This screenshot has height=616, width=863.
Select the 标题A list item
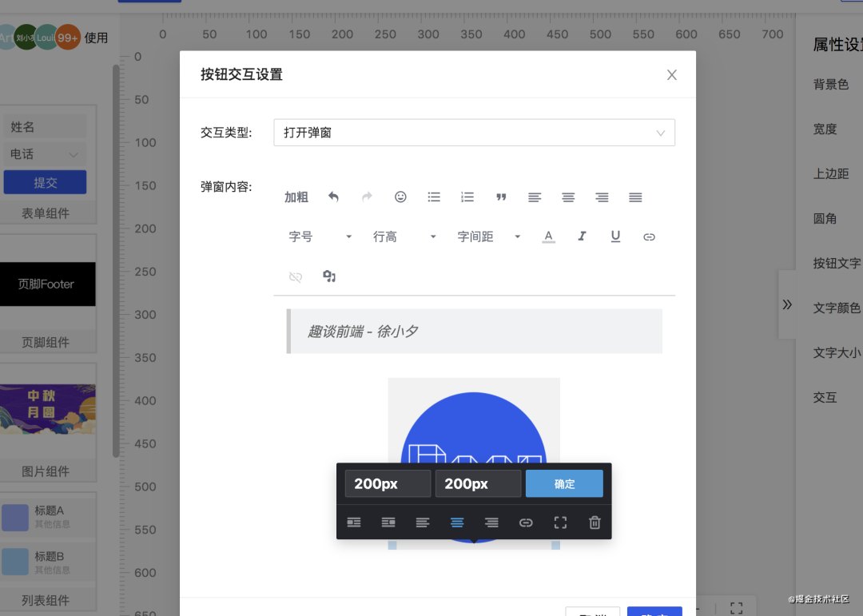click(49, 517)
